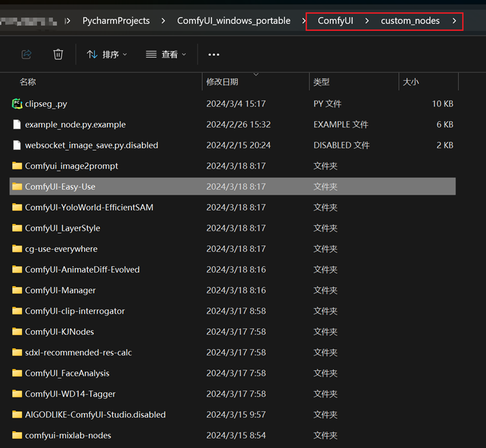Click the example_node.py.example file icon

click(17, 125)
